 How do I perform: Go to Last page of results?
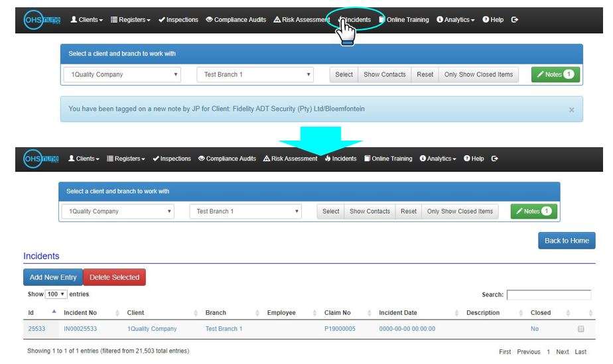(580, 352)
